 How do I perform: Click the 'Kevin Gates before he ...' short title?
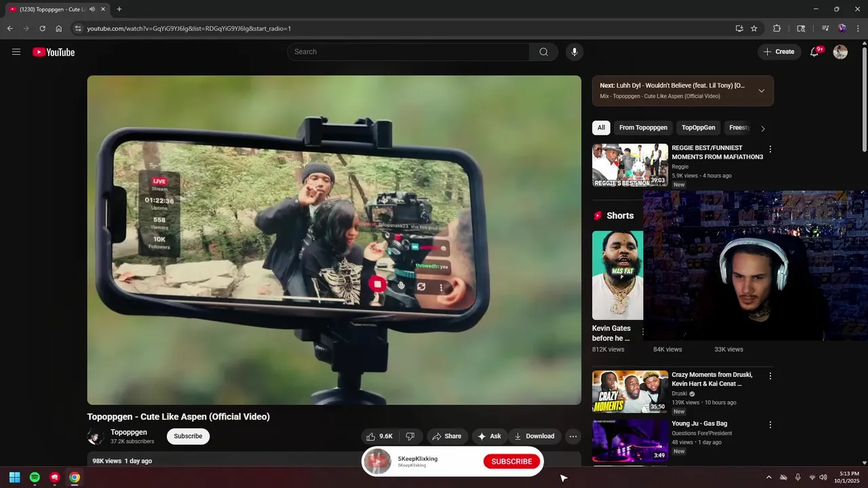pyautogui.click(x=611, y=333)
